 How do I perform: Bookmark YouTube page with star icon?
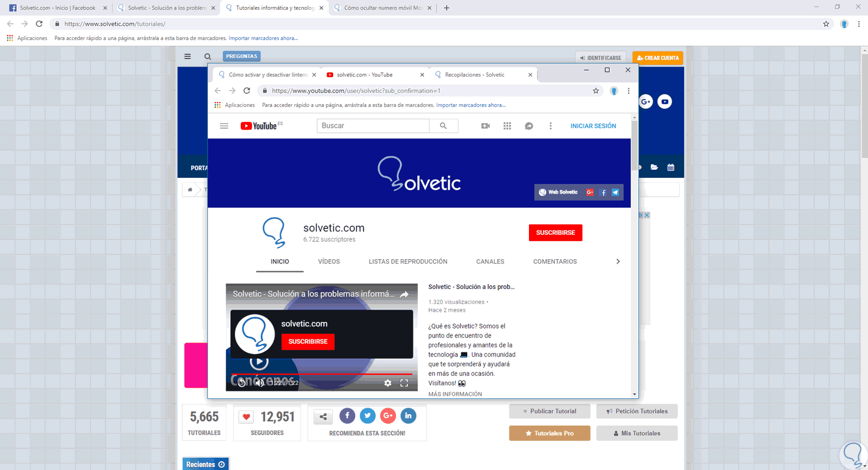click(x=596, y=91)
